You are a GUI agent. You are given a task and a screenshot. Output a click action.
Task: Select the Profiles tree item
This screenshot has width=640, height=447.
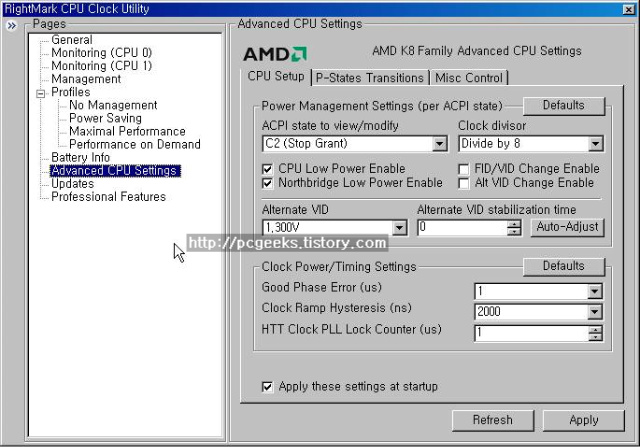[71, 92]
